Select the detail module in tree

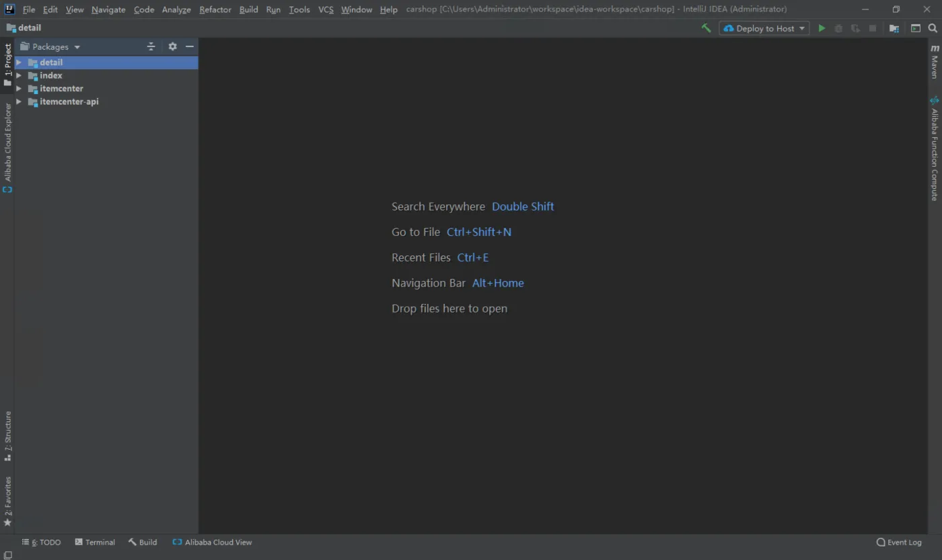point(51,63)
